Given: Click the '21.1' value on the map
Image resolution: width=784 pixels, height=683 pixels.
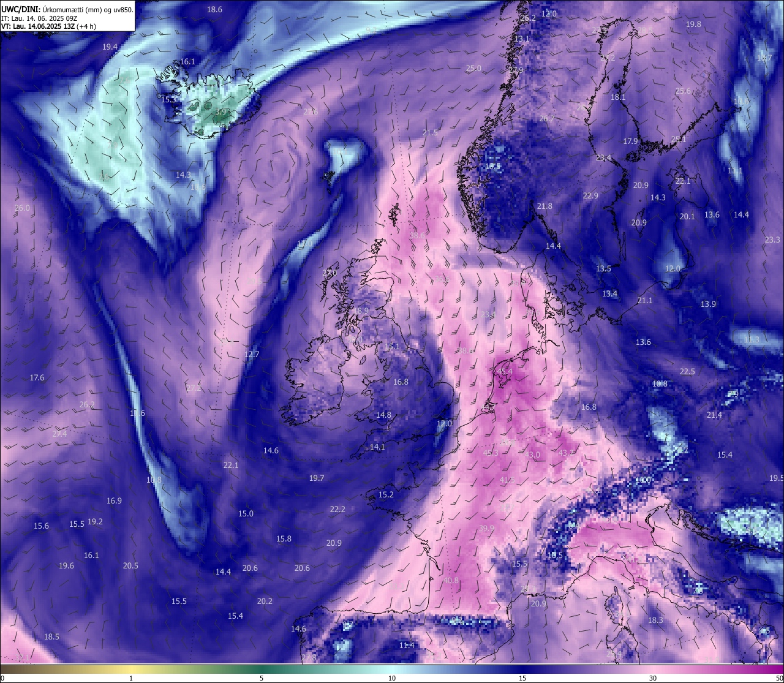Looking at the screenshot, I should tap(645, 301).
